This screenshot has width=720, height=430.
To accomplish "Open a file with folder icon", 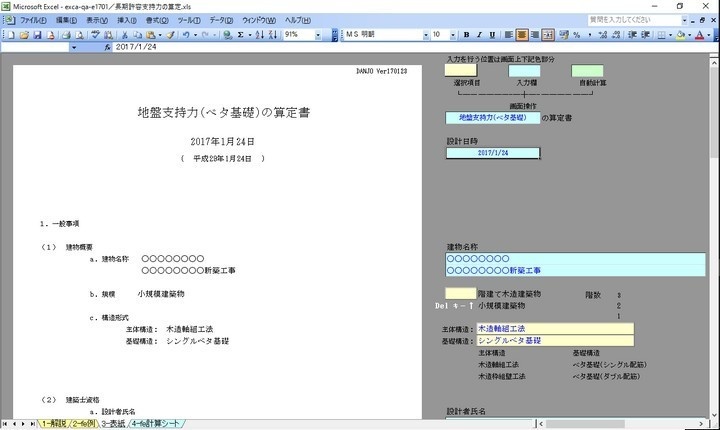I will tap(24, 35).
